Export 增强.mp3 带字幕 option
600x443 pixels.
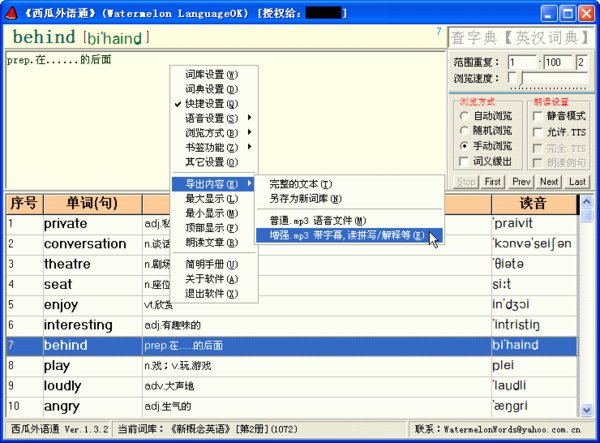tap(349, 235)
